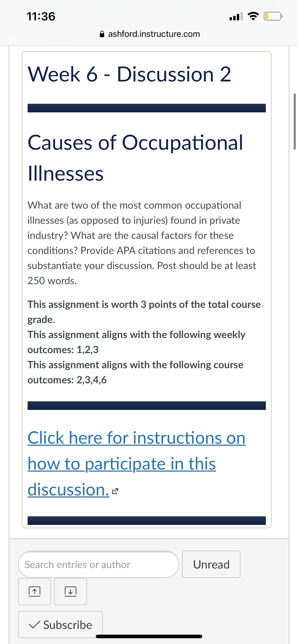This screenshot has height=644, width=298.
Task: Tap the battery indicator icon
Action: click(x=273, y=16)
